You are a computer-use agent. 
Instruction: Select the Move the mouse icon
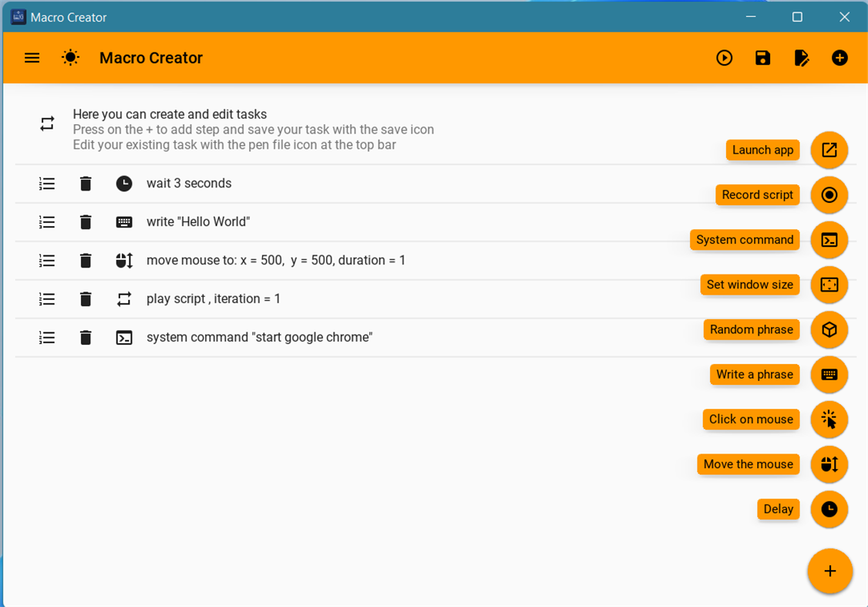pos(829,464)
